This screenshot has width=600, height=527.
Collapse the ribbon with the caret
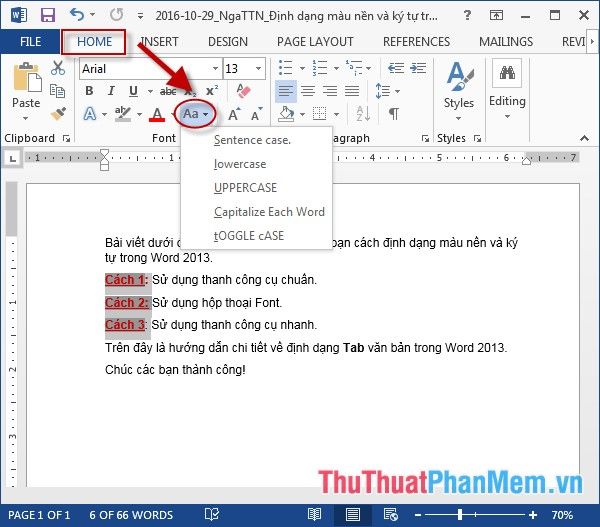[x=584, y=138]
